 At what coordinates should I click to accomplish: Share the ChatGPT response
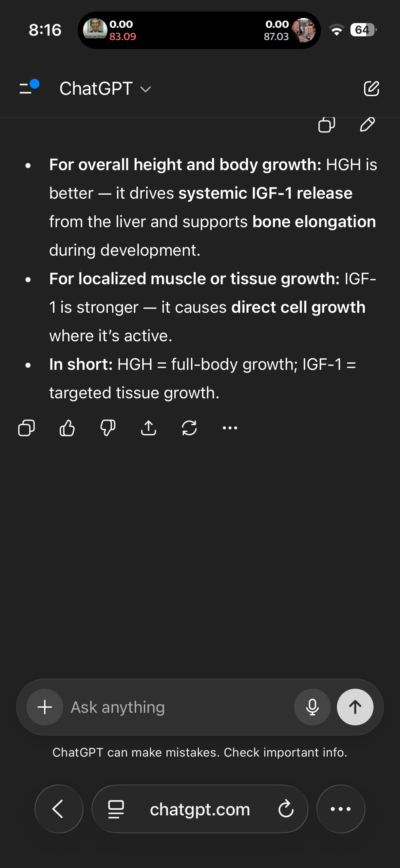[149, 428]
